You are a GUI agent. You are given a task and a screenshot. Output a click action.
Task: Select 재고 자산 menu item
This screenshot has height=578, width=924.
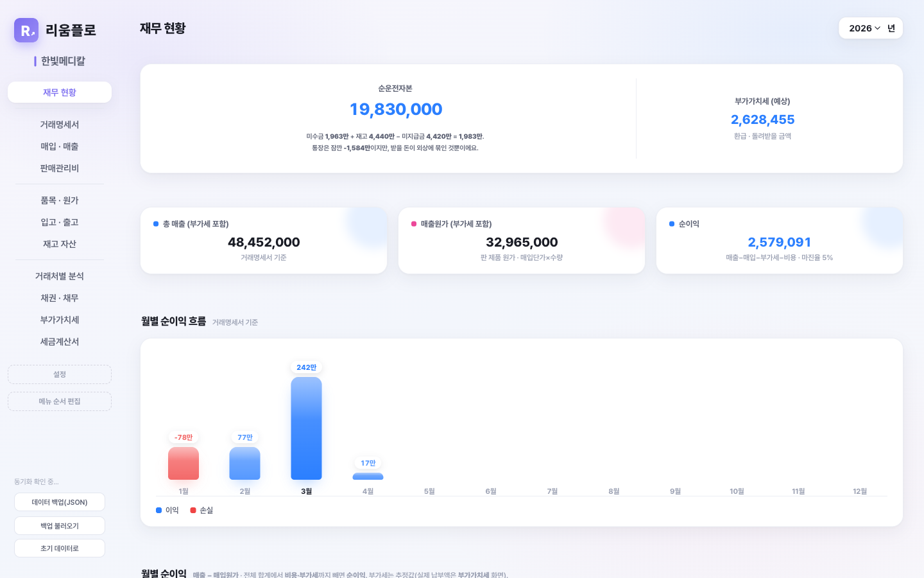(60, 244)
